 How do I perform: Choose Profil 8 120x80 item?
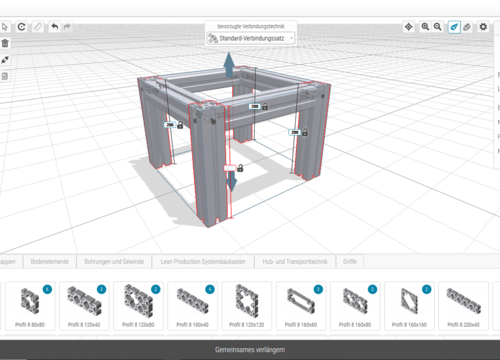[138, 306]
